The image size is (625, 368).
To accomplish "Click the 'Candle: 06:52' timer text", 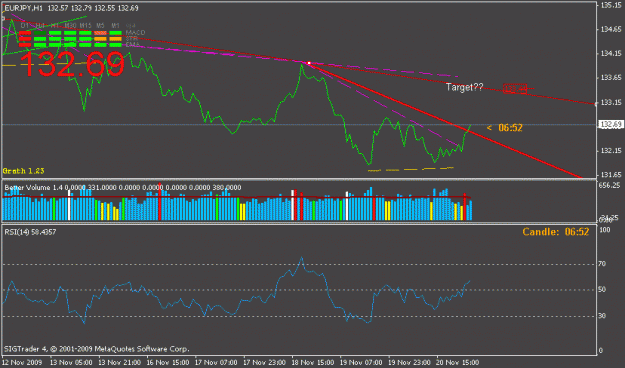I will [556, 232].
